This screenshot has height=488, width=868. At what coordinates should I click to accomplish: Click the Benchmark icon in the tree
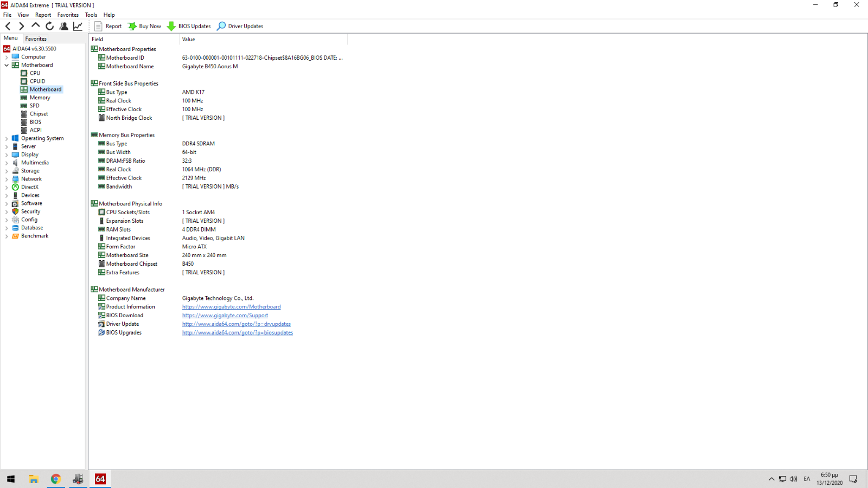(x=15, y=236)
